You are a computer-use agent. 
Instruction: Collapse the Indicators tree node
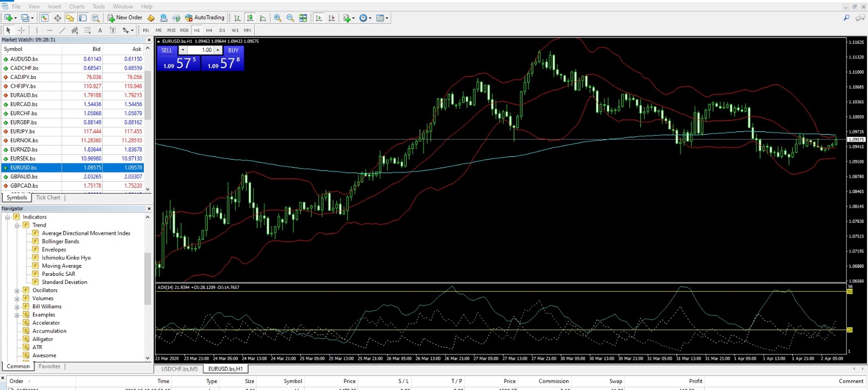click(x=8, y=217)
